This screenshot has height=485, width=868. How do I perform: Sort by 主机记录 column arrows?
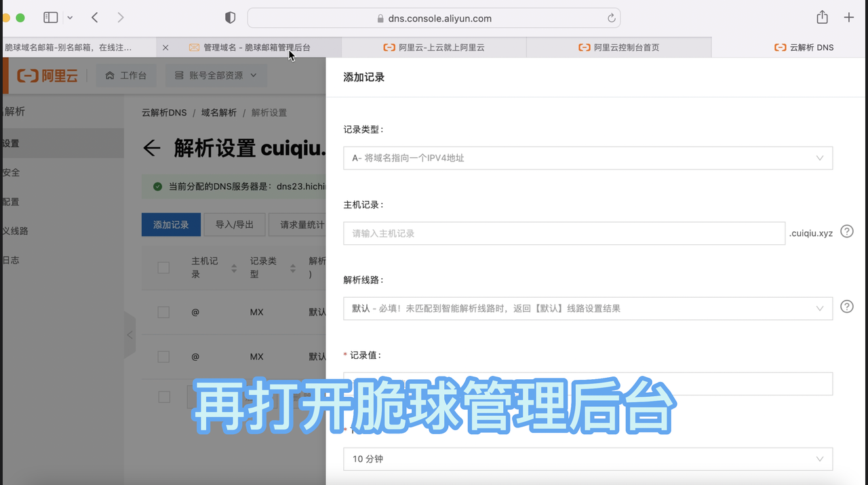point(234,268)
